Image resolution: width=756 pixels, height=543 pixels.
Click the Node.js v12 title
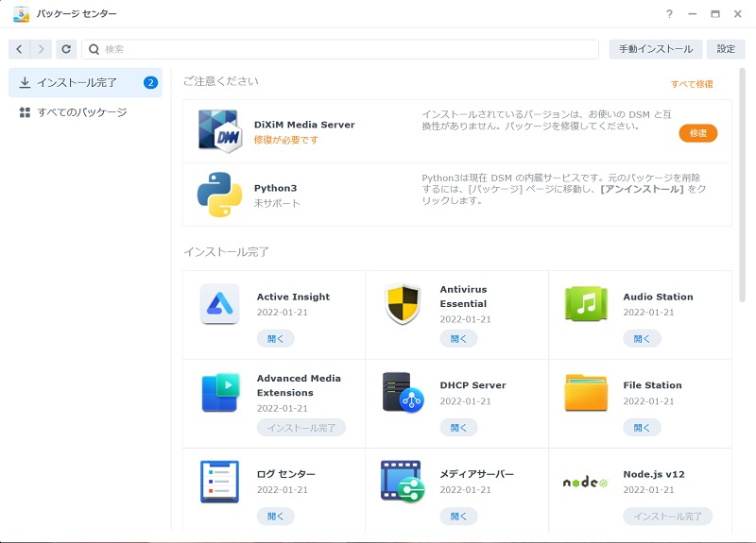[x=654, y=474]
